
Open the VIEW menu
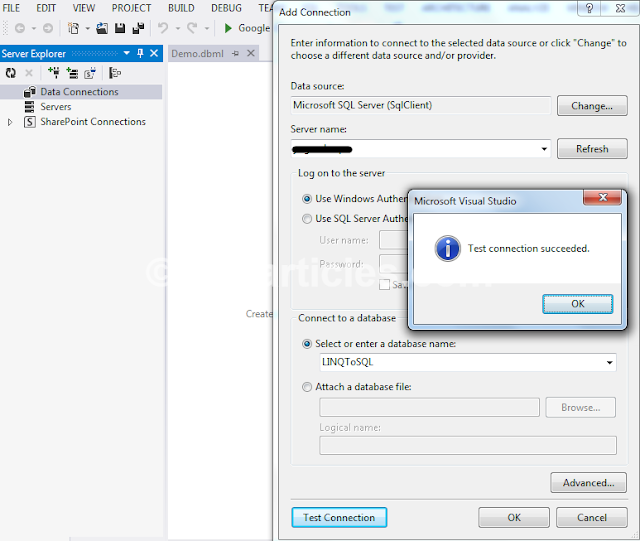click(84, 8)
